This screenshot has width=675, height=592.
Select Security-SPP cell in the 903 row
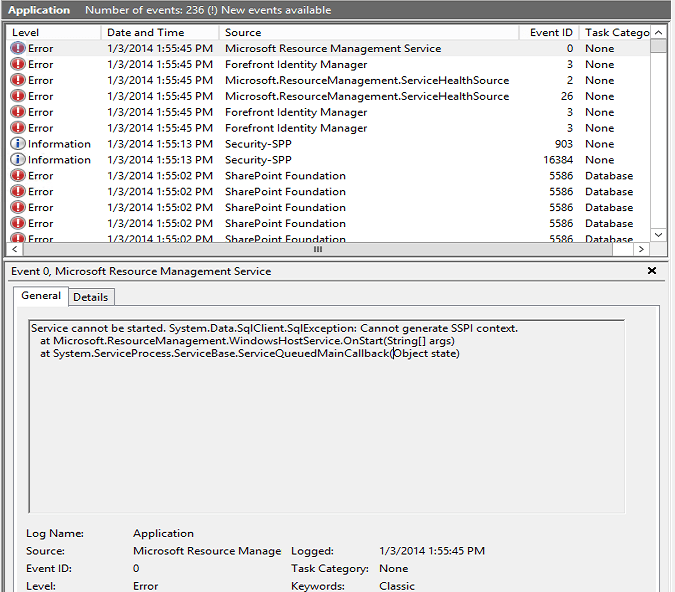click(258, 144)
